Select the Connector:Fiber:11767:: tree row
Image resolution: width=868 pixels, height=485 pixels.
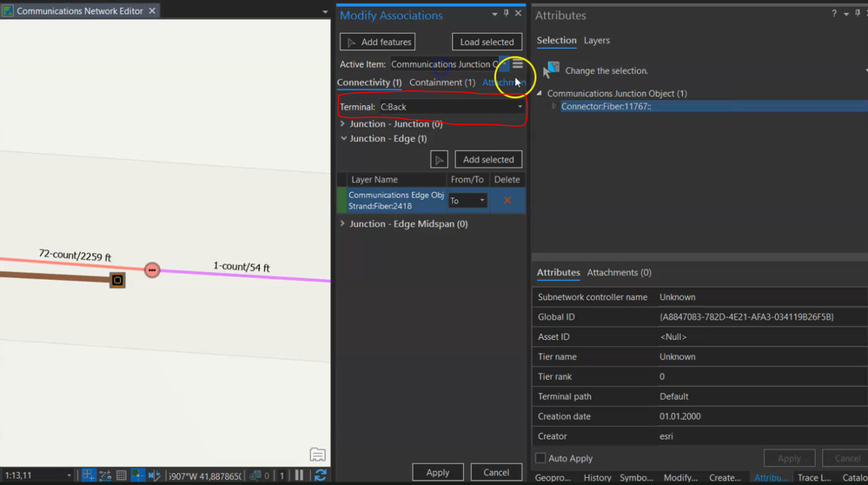(x=714, y=106)
